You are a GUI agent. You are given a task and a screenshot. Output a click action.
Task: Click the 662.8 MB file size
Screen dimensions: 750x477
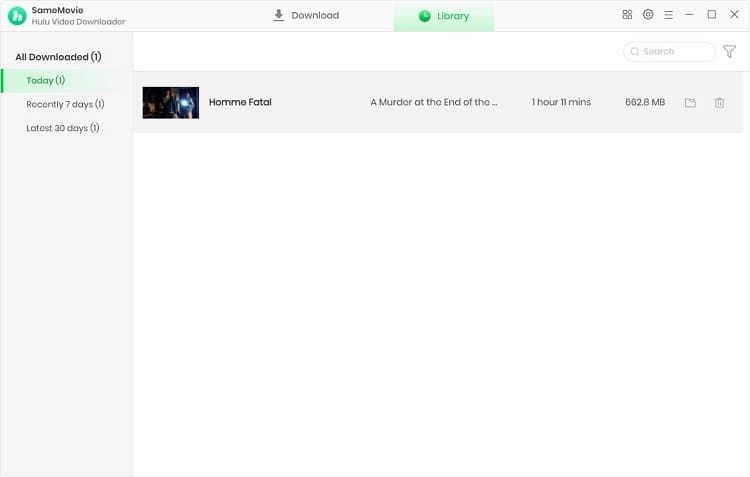tap(645, 102)
